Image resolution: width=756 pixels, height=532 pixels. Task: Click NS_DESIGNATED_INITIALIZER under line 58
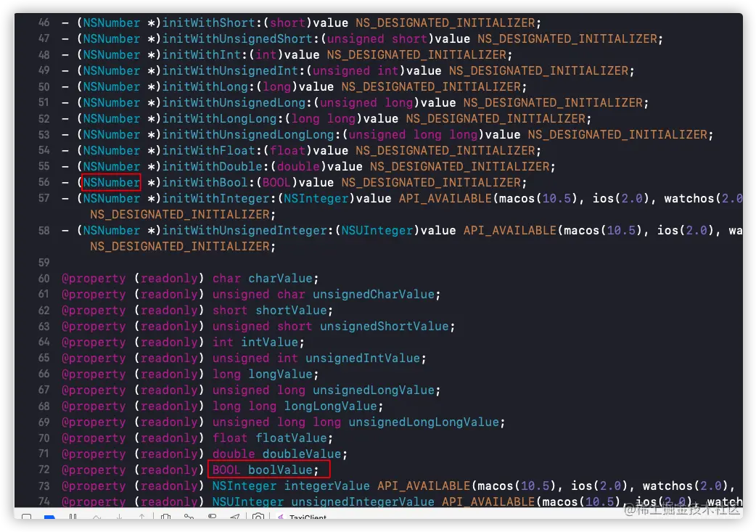180,246
